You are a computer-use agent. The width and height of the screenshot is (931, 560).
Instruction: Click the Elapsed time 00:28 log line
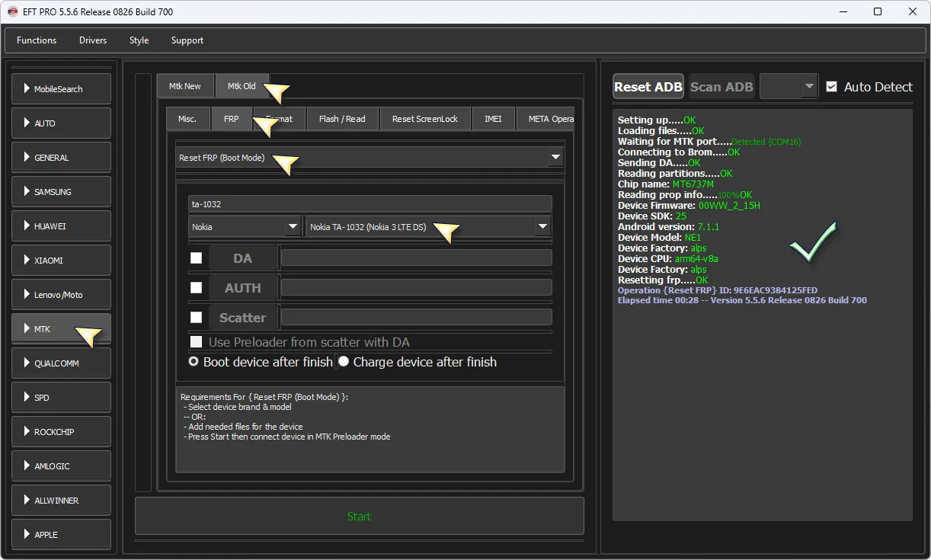coord(742,300)
